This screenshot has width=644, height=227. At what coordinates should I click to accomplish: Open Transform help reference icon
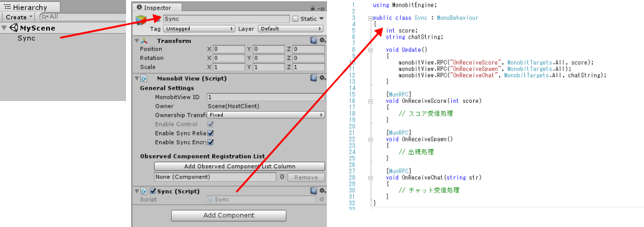point(313,41)
